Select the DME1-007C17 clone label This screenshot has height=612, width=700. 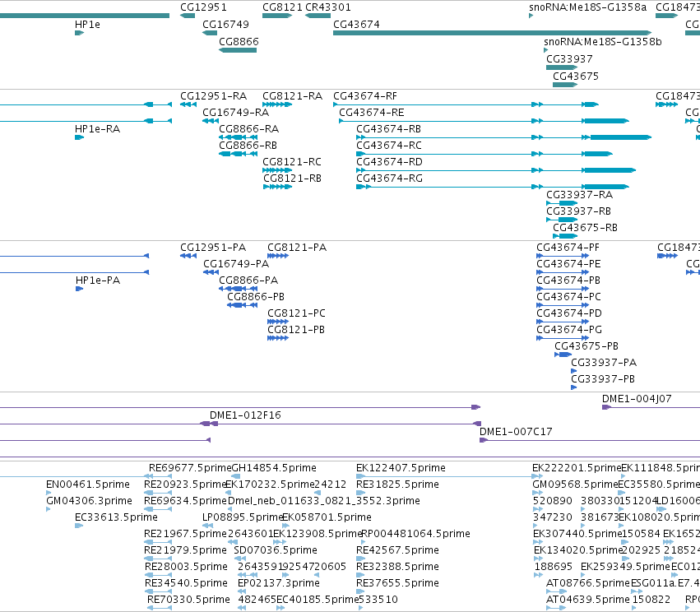(516, 432)
